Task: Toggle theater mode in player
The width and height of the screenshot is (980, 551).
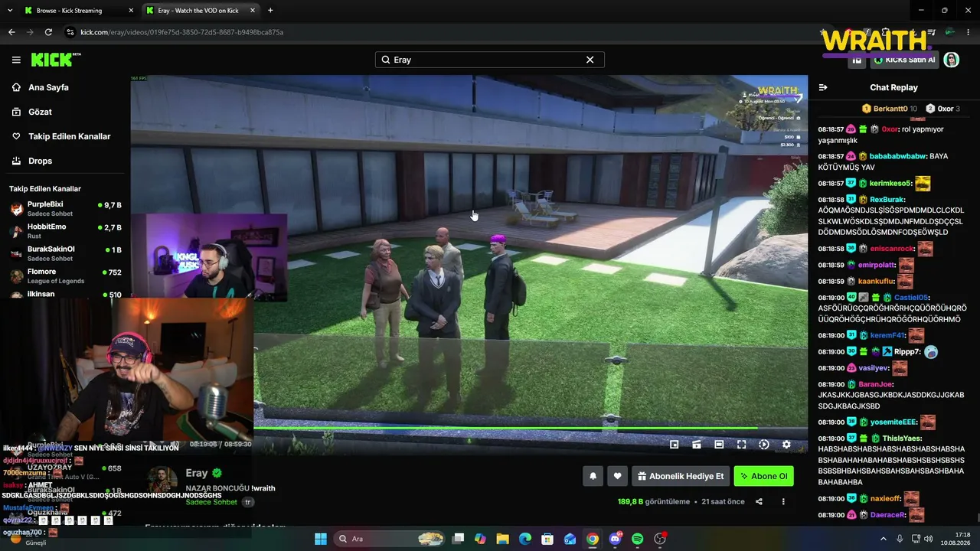Action: (719, 444)
